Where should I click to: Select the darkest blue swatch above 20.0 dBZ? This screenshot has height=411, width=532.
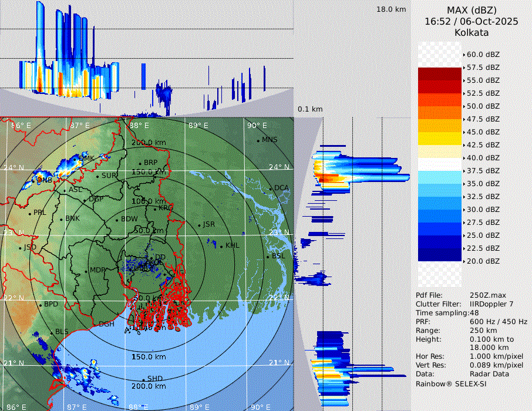(440, 255)
